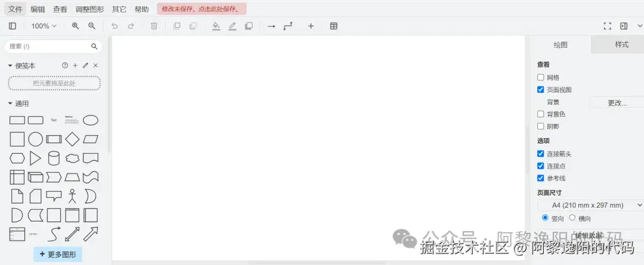
Task: Open the A4 page size dropdown
Action: 590,205
